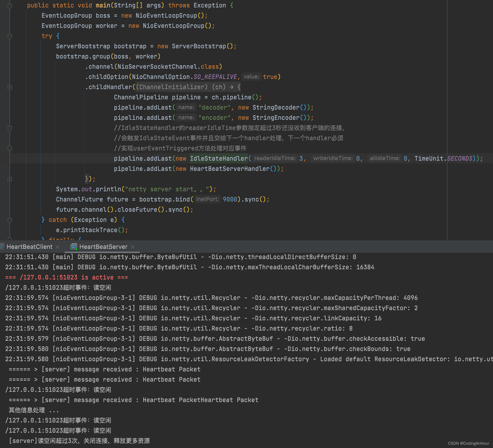Close the HeartBeatClient tab
493x448 pixels.
pyautogui.click(x=58, y=247)
